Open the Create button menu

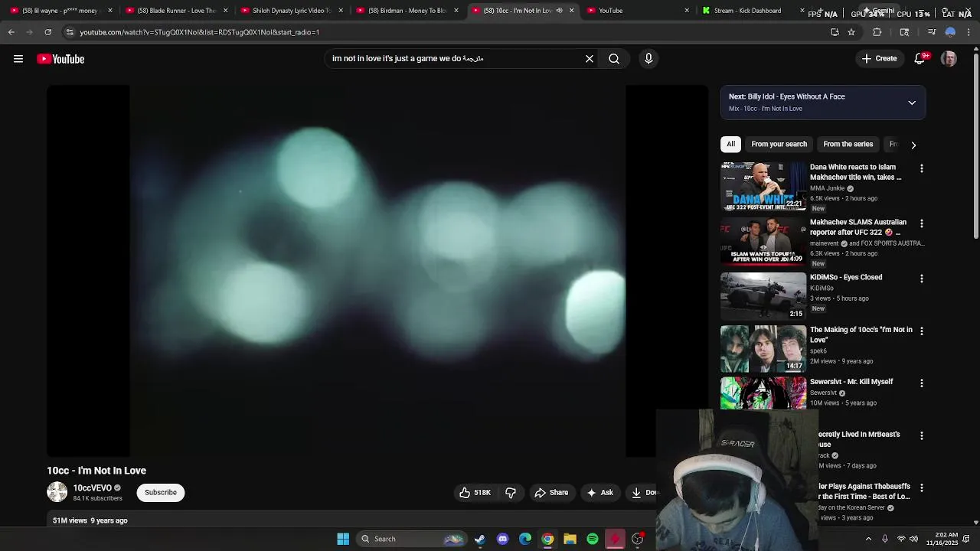point(879,59)
